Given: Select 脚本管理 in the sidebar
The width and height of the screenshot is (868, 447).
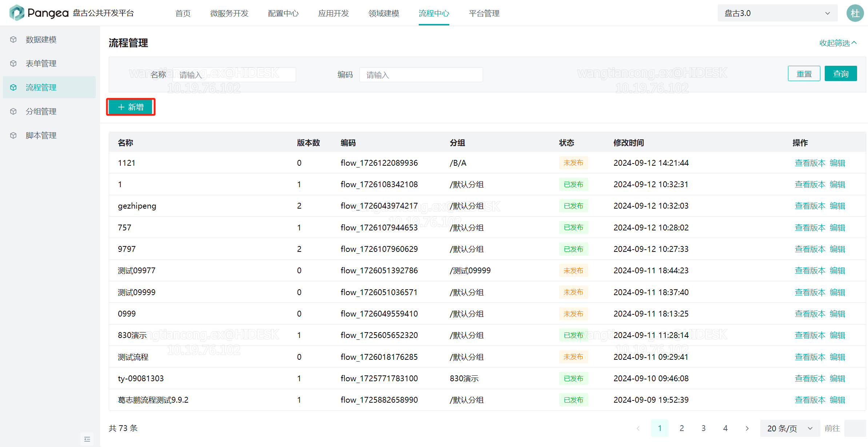Looking at the screenshot, I should tap(49, 136).
